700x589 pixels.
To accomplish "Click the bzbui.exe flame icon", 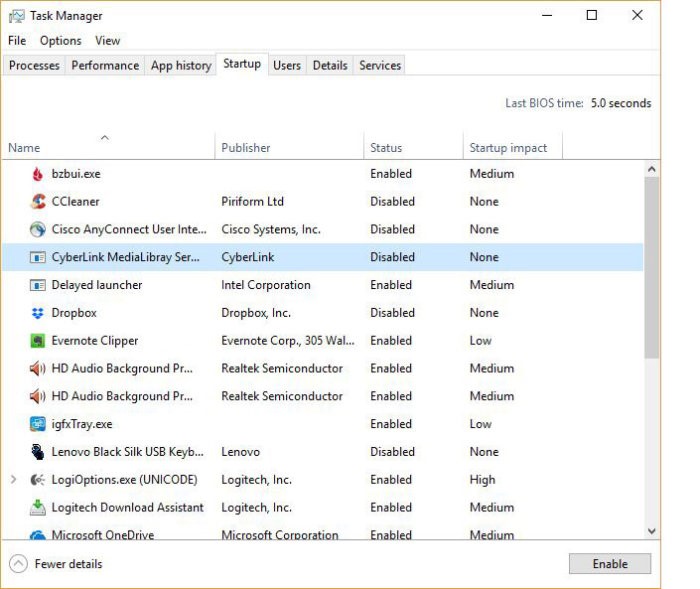I will point(38,174).
